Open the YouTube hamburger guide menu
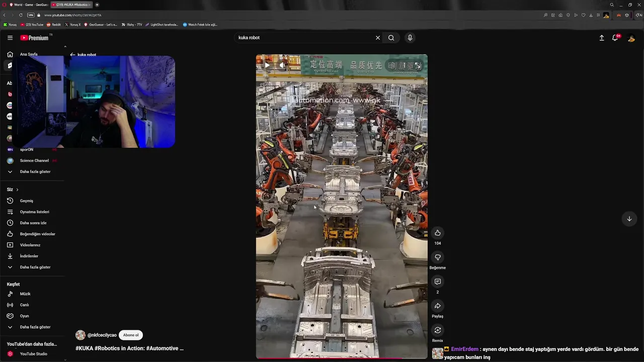The width and height of the screenshot is (644, 362). tap(10, 38)
